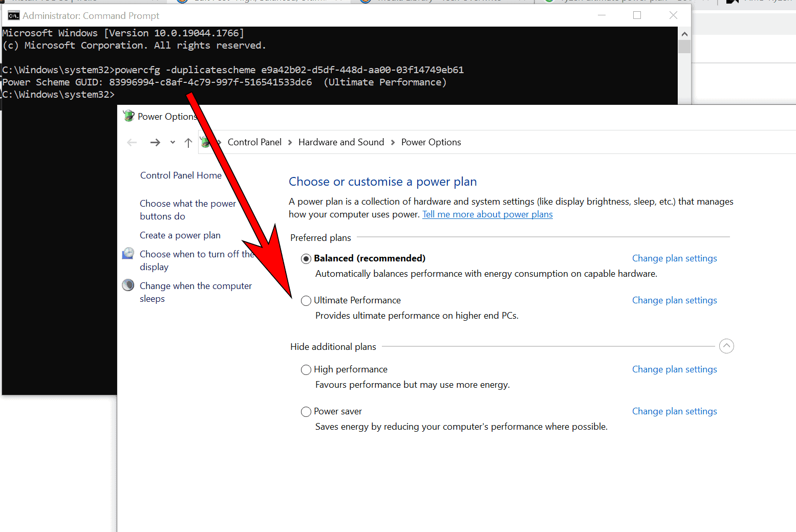The height and width of the screenshot is (532, 796).
Task: Expand chevron after Hardware and Sound breadcrumb
Action: click(393, 142)
